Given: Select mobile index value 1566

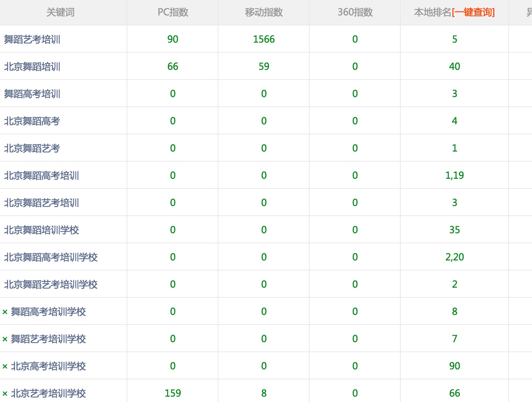Looking at the screenshot, I should pos(264,39).
